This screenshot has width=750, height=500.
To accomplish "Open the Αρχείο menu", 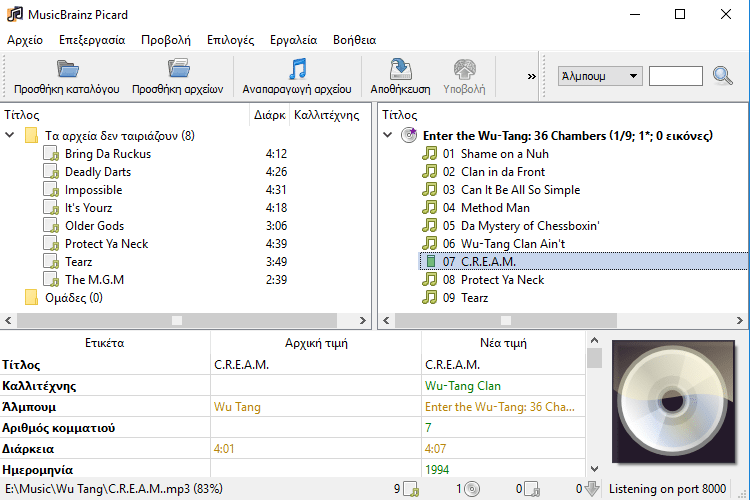I will click(x=25, y=40).
